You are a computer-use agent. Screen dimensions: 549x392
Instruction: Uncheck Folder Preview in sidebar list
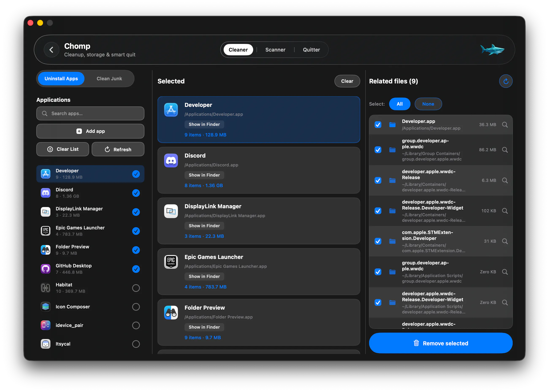[136, 250]
